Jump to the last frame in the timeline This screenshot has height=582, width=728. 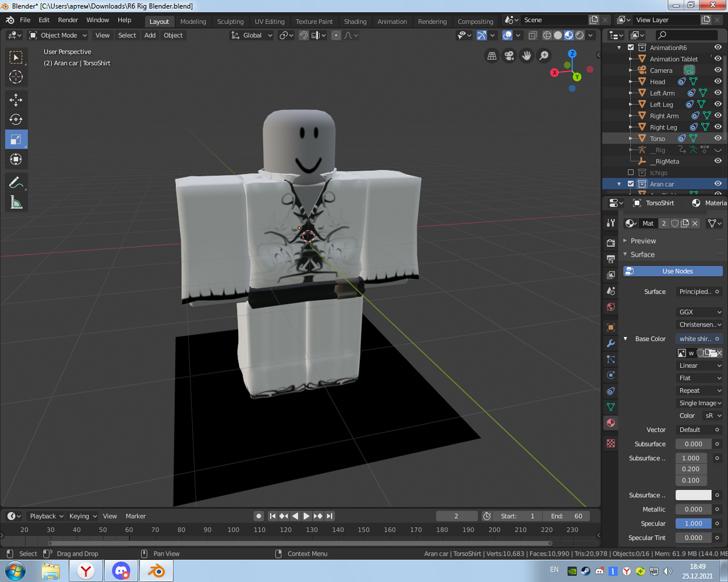click(330, 516)
